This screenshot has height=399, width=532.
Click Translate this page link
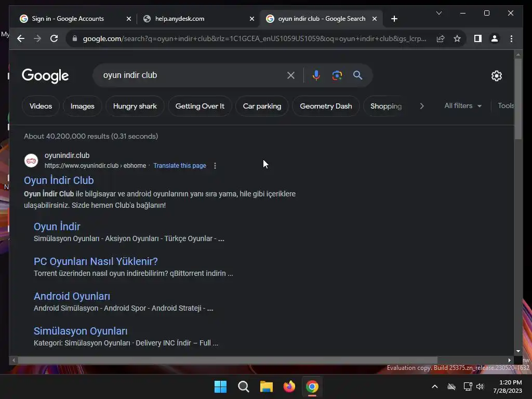click(179, 166)
